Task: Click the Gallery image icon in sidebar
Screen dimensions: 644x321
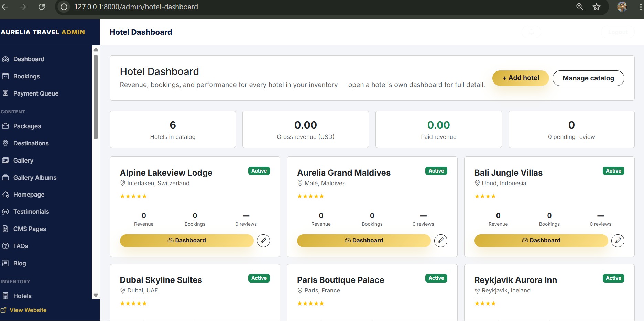Action: point(6,160)
